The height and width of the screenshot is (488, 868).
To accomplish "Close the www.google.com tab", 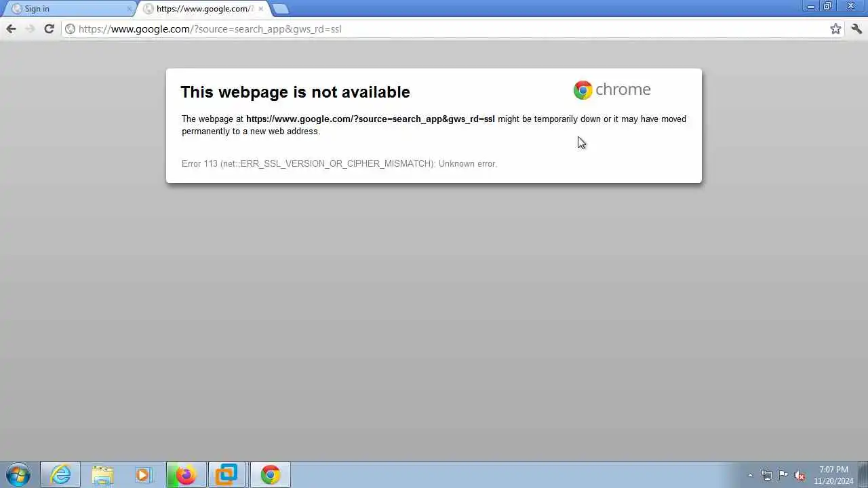I will coord(260,9).
